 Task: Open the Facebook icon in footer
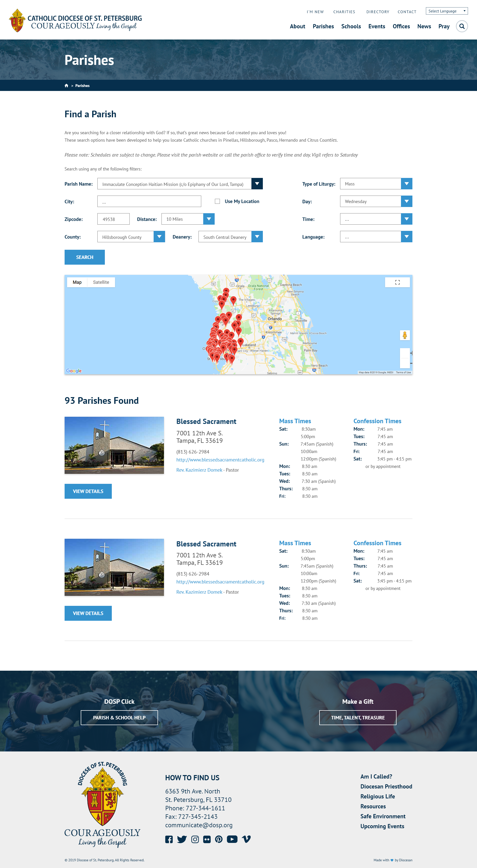click(x=169, y=839)
